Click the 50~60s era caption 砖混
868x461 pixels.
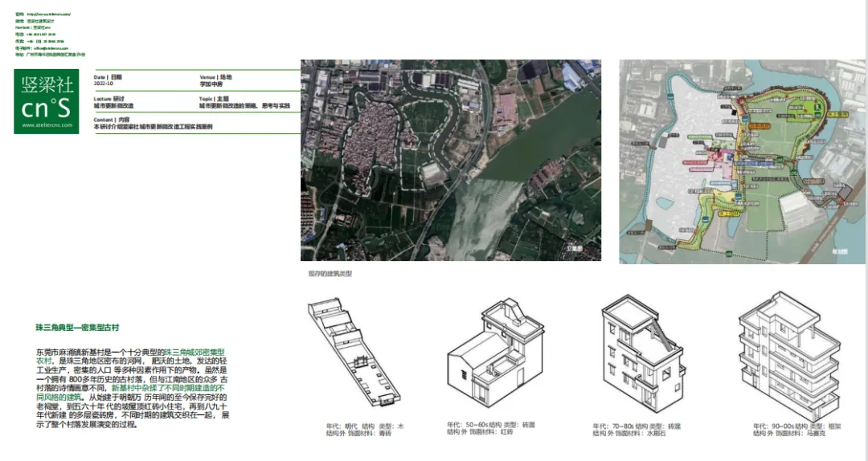(x=528, y=425)
